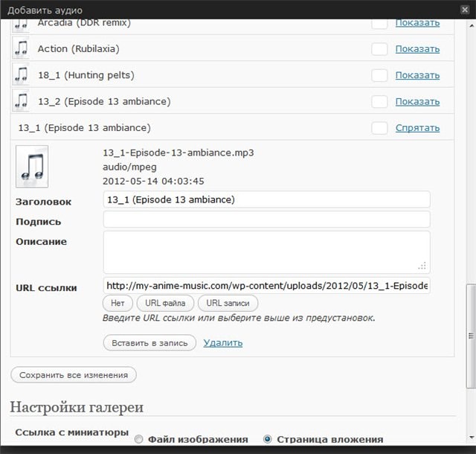Expand Arcadia (DDR remix) with Показать
The image size is (476, 454).
click(417, 23)
